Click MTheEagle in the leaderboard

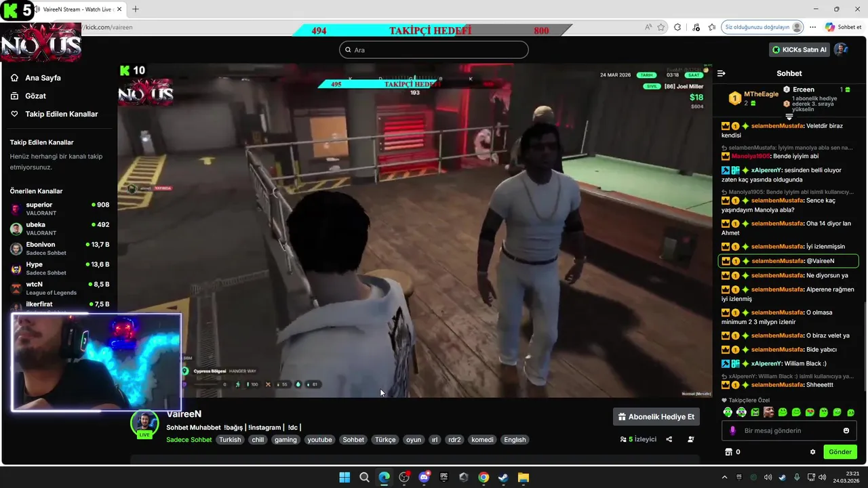[x=761, y=94]
